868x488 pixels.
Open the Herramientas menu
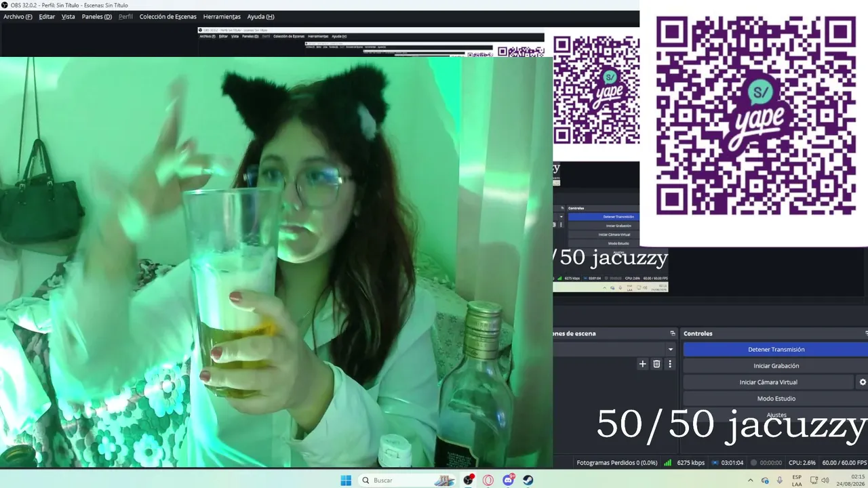(222, 16)
